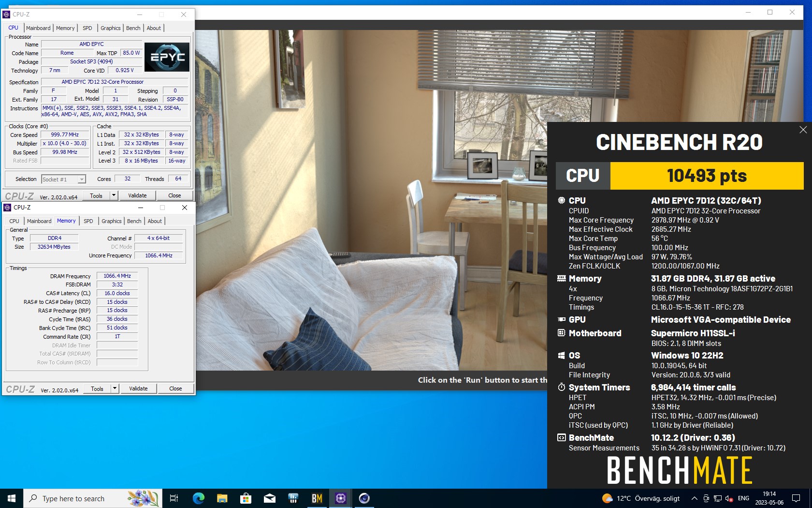Click CPU-Z title icon in upper window
Image resolution: width=812 pixels, height=508 pixels.
click(6, 15)
